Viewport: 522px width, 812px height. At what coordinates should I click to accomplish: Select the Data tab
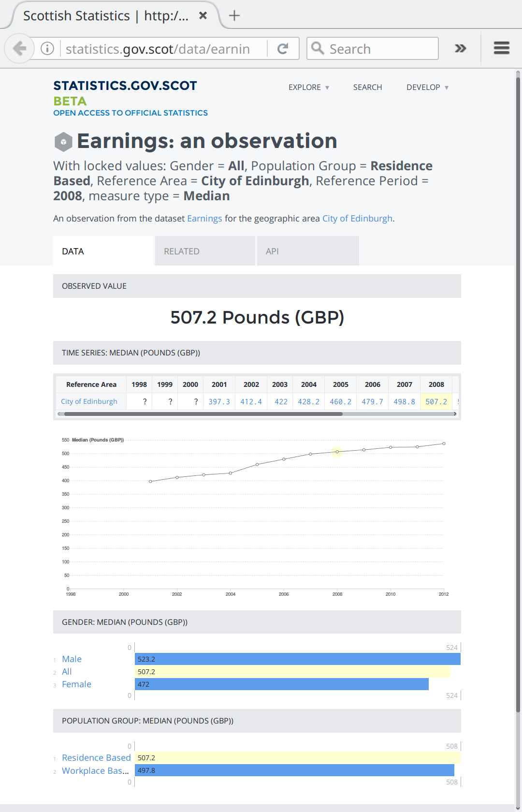click(x=103, y=251)
